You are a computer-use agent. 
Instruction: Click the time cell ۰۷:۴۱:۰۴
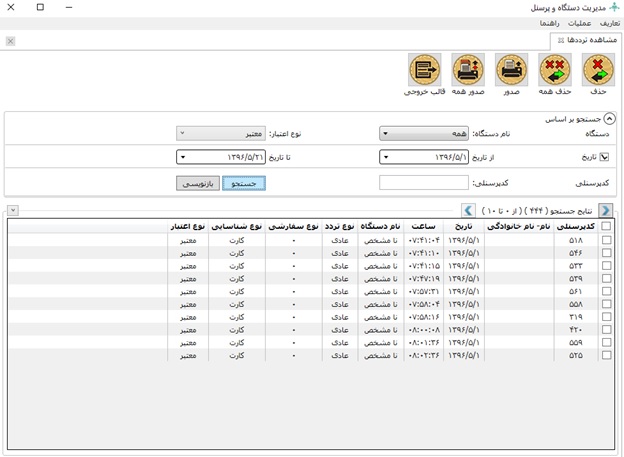(x=424, y=240)
